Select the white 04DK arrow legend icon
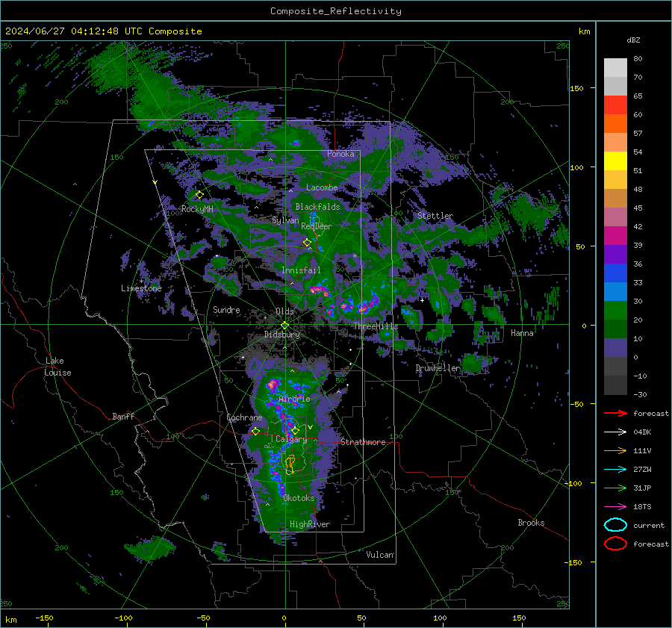This screenshot has width=672, height=628. pyautogui.click(x=615, y=432)
